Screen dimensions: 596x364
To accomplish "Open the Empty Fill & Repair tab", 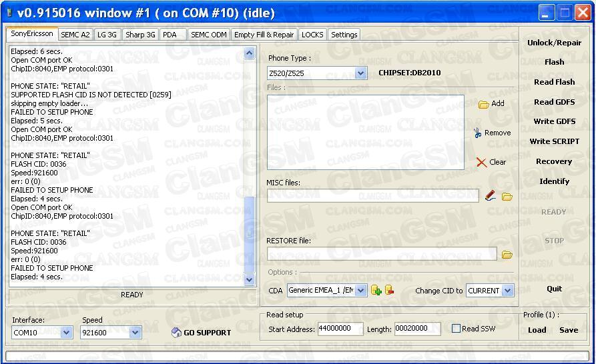I will (264, 35).
